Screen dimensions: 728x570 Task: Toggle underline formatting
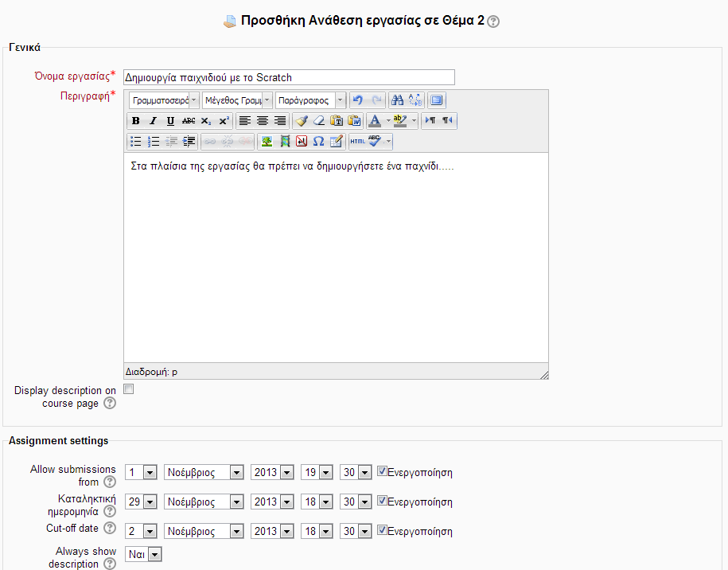coord(170,121)
